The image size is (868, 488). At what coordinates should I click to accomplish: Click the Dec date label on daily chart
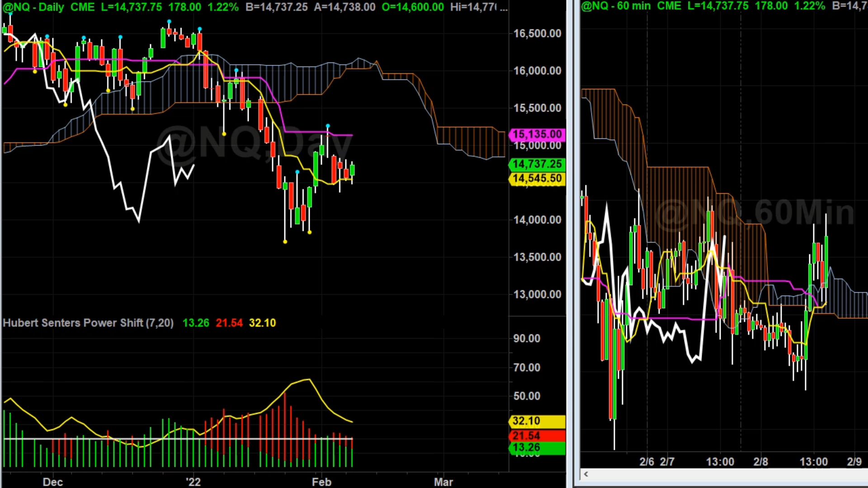click(x=52, y=482)
